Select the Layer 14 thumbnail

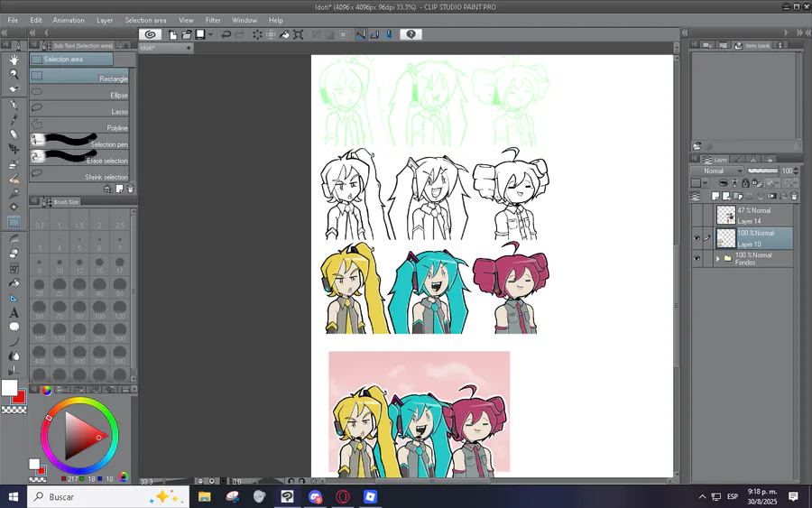[726, 216]
